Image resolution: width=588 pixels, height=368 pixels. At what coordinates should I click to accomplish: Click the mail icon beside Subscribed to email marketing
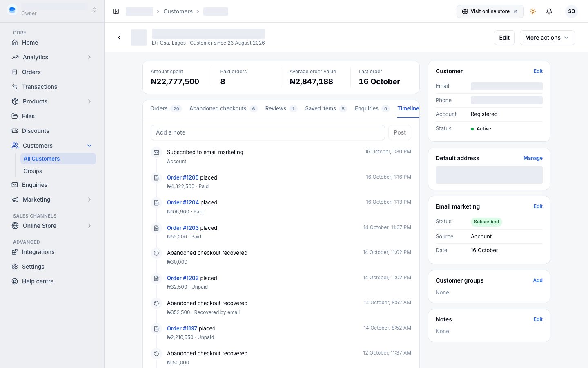pos(156,153)
